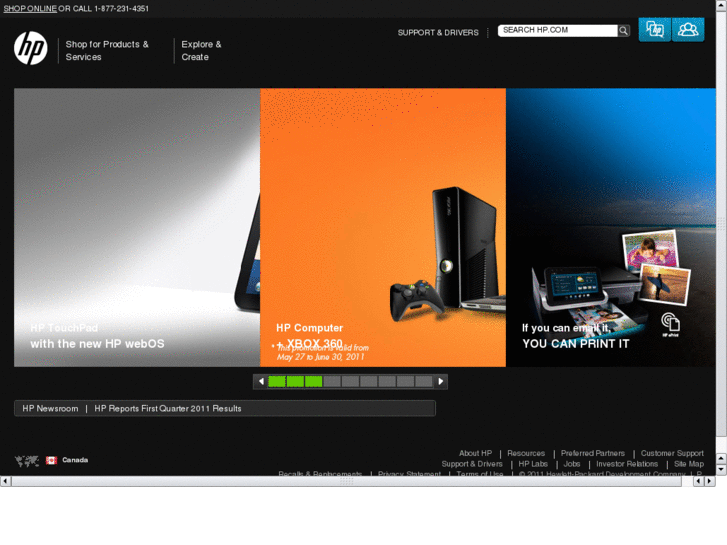
Task: Go to previous carousel slide arrow
Action: (x=261, y=382)
